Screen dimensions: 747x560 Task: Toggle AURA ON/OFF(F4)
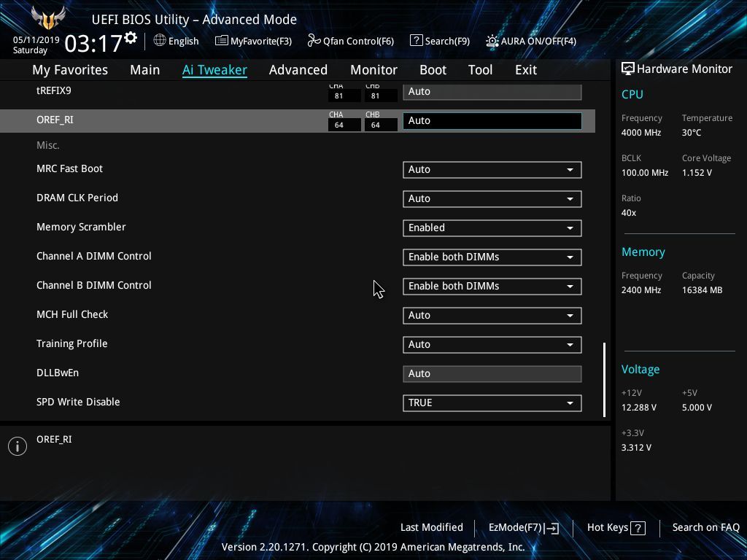click(x=531, y=41)
